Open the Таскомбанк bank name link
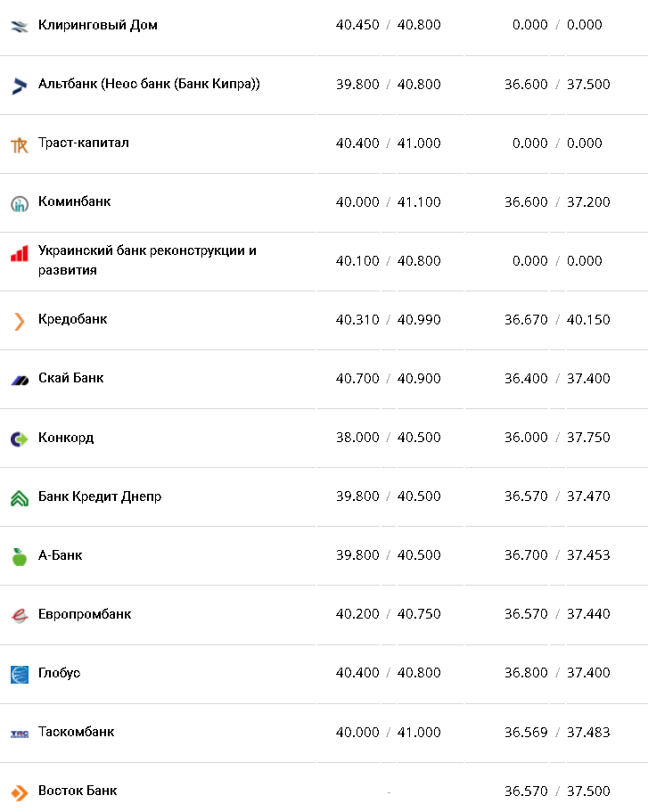The height and width of the screenshot is (812, 648). 76,732
